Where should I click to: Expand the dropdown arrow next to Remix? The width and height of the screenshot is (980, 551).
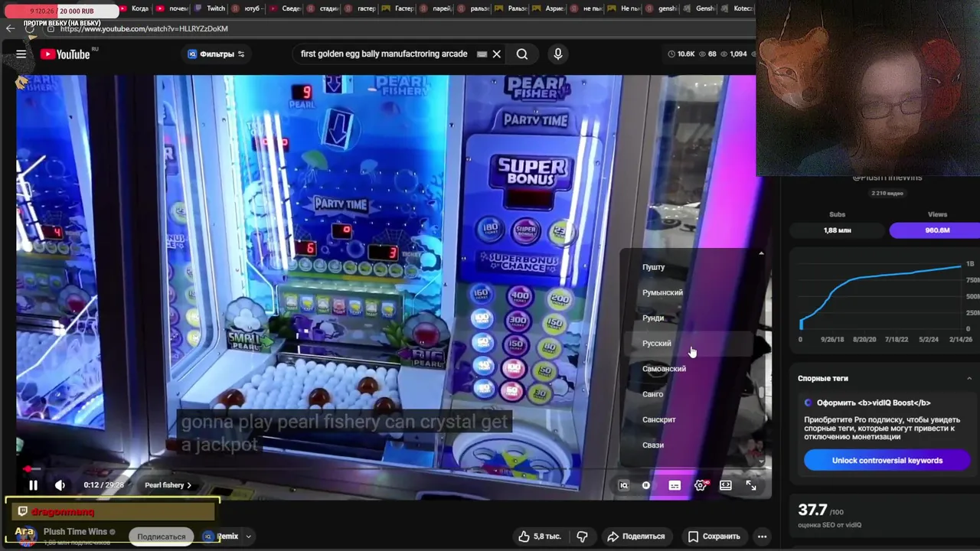click(248, 536)
